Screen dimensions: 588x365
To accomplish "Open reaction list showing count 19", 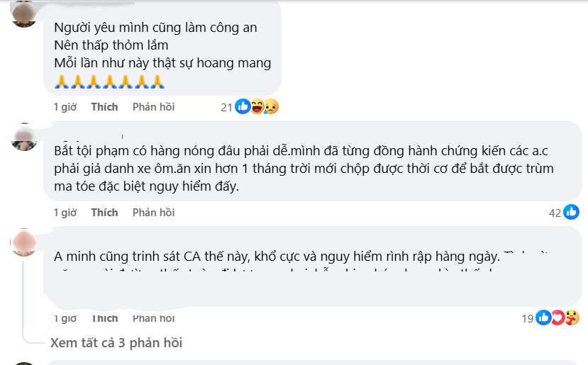I will point(527,318).
